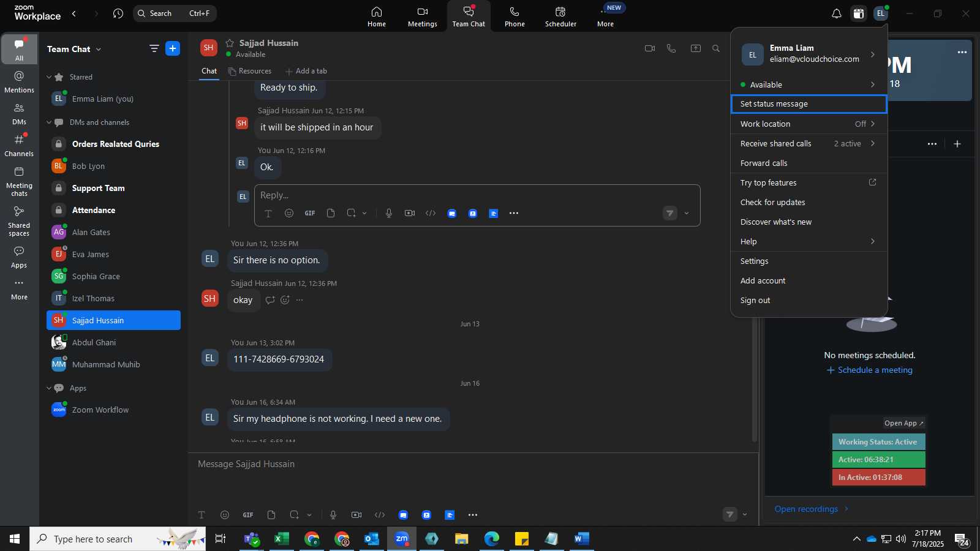980x551 pixels.
Task: Open Mentions in the left sidebar
Action: coord(19,81)
